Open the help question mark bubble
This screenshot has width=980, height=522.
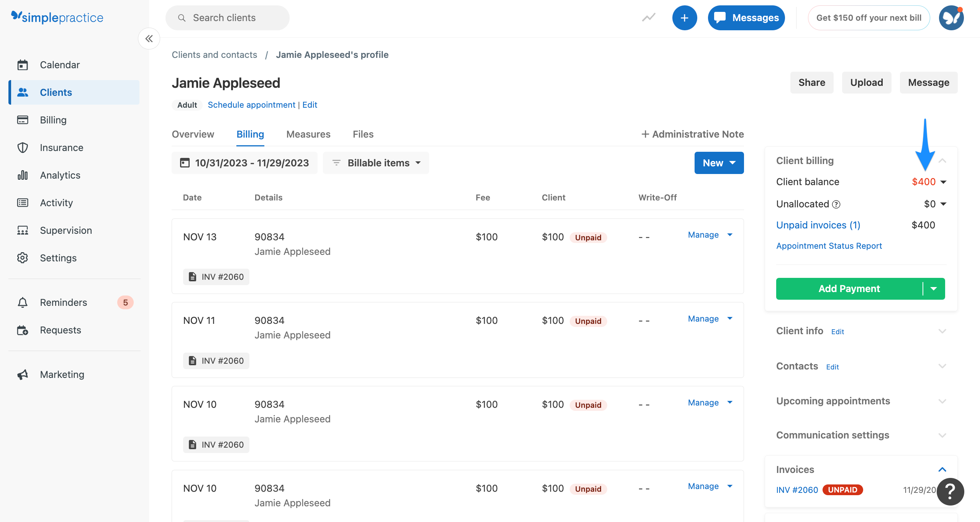(950, 492)
